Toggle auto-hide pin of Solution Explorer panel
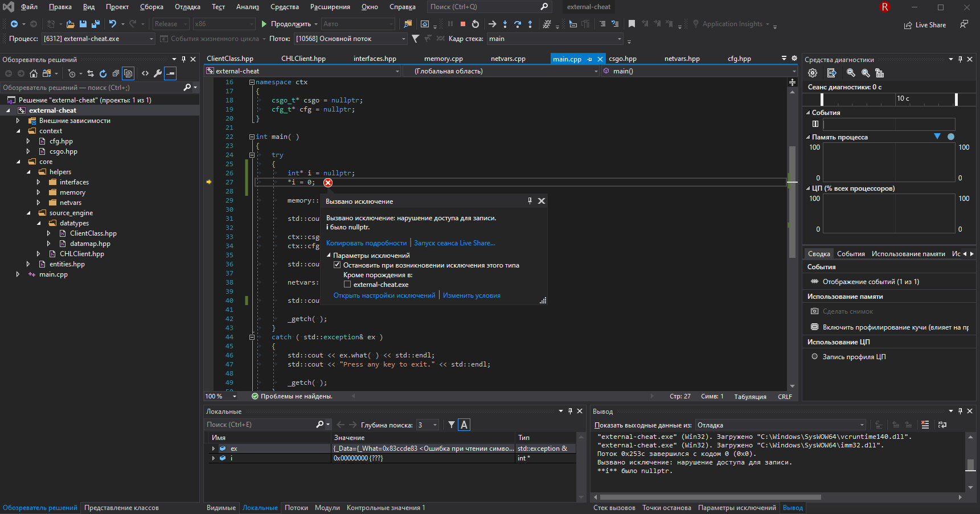The image size is (980, 514). 183,59
